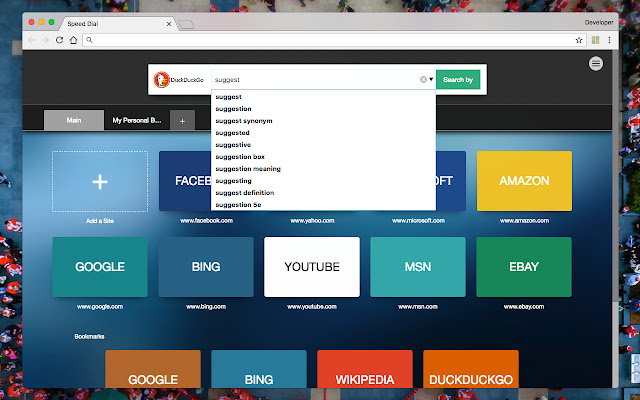Choose suggestion 'suggestion box'

323,157
